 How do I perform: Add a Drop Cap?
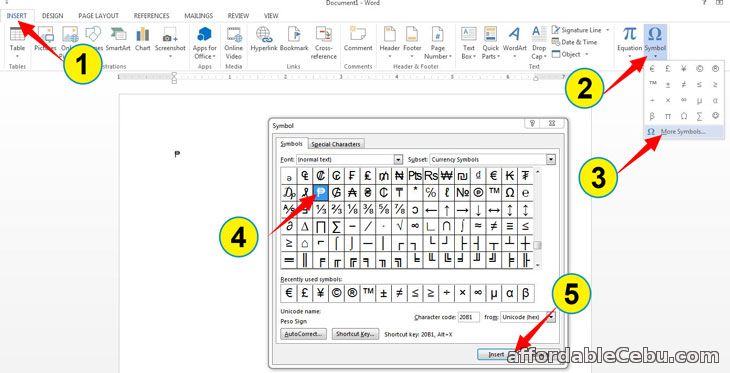point(539,43)
